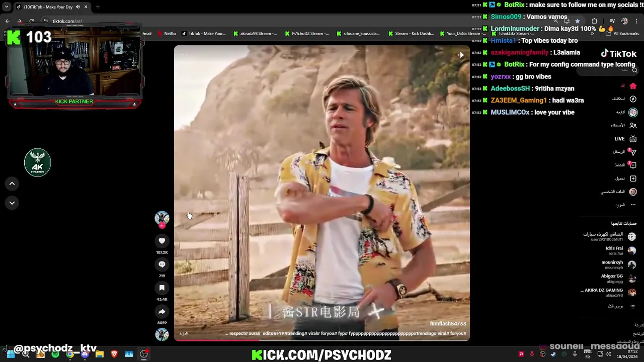Open AMD software tray icon

[x=521, y=354]
